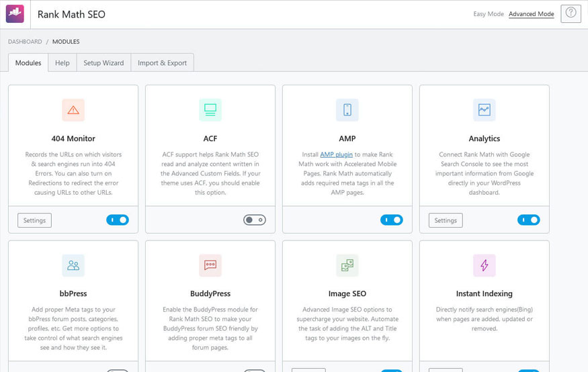Switch off the Analytics module toggle
The height and width of the screenshot is (372, 588).
[x=529, y=220]
